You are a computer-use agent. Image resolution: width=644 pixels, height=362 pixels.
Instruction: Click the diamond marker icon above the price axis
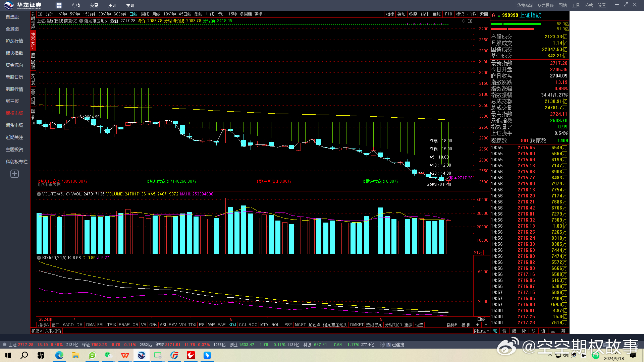tap(464, 21)
